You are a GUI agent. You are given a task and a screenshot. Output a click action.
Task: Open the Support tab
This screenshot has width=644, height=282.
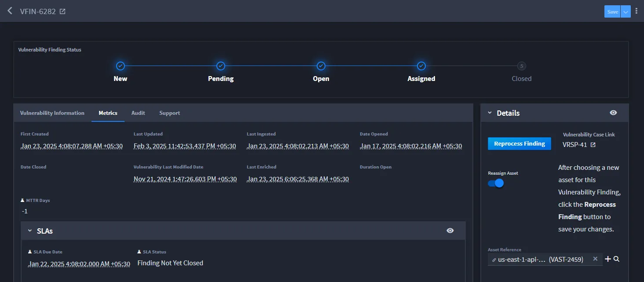170,113
